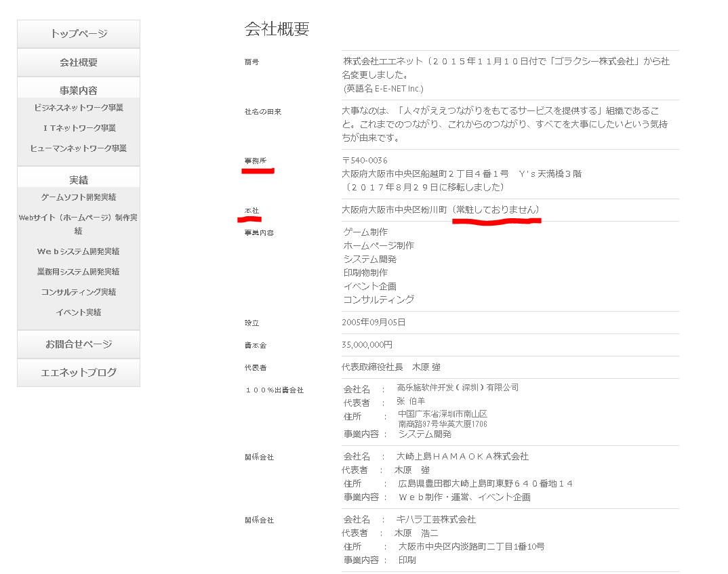
Task: Open ヒューマンネットワーク事業 link
Action: pos(79,148)
